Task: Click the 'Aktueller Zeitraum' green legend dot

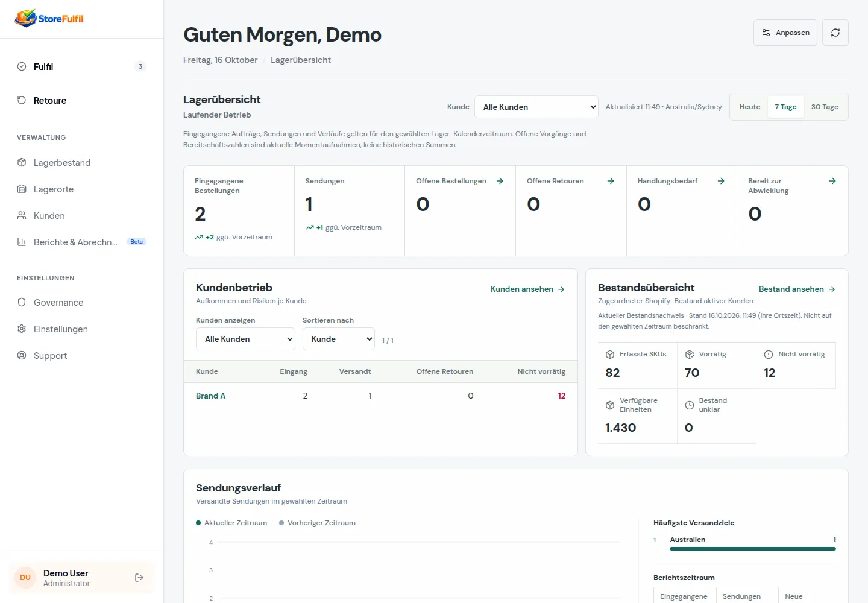Action: (x=198, y=523)
